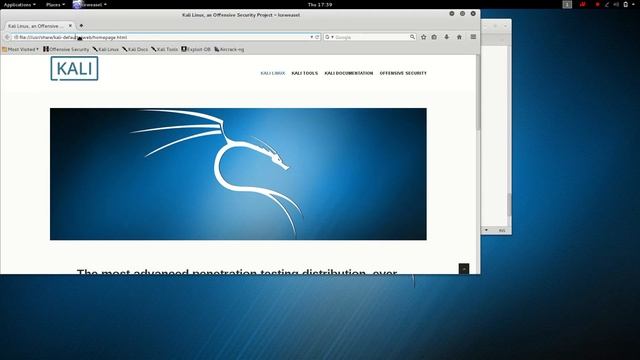Click the volume speaker tray icon
Image resolution: width=640 pixels, height=360 pixels.
(x=616, y=4)
